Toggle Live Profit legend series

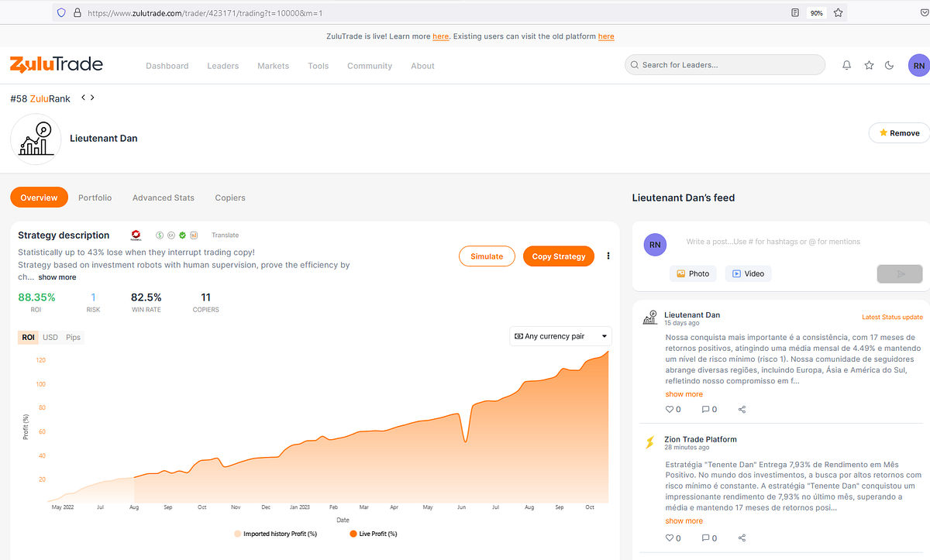(x=373, y=534)
